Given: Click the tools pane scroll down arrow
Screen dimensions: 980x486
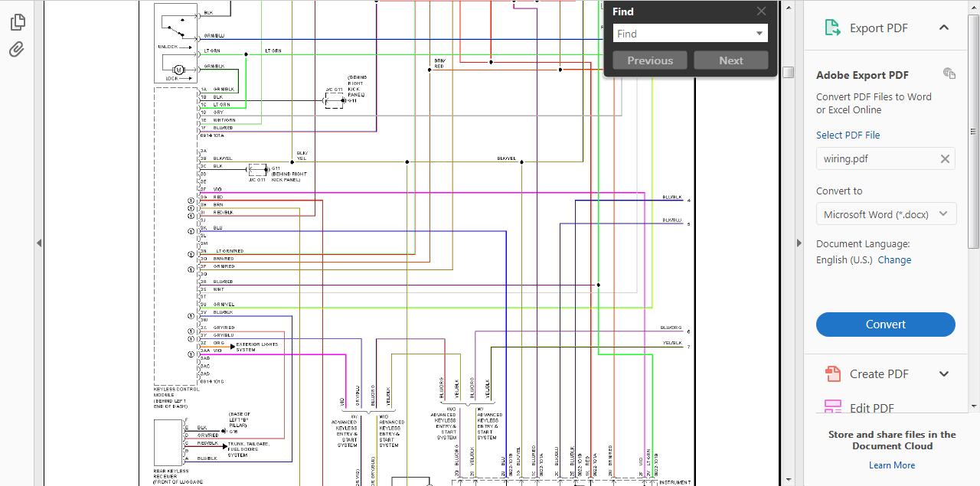Looking at the screenshot, I should [x=974, y=406].
